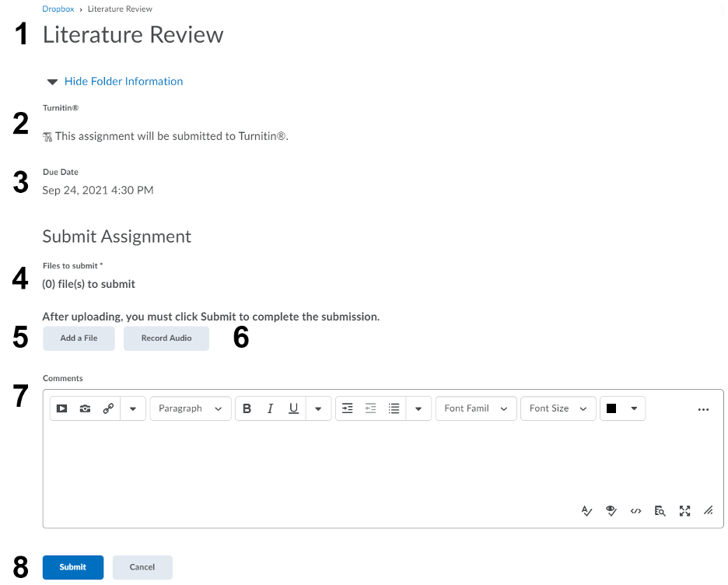Screen dimensions: 728x585
Task: Click the Due Date label
Action: 61,172
